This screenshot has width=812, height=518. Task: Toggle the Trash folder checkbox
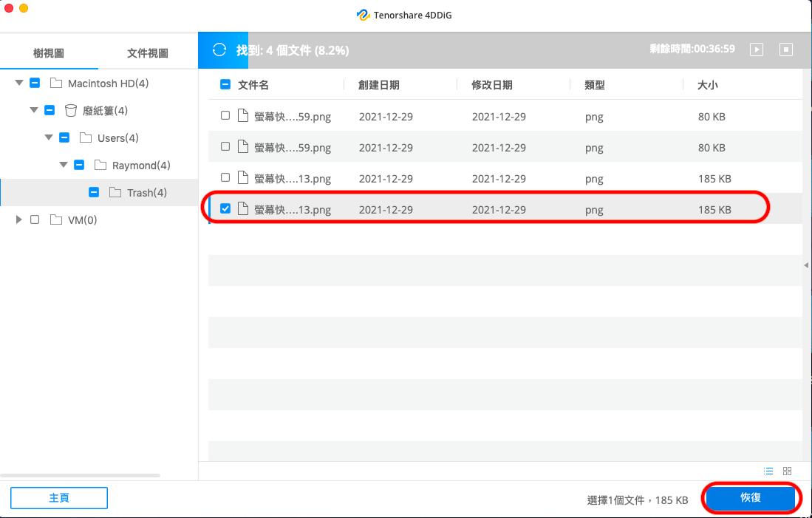pyautogui.click(x=94, y=193)
